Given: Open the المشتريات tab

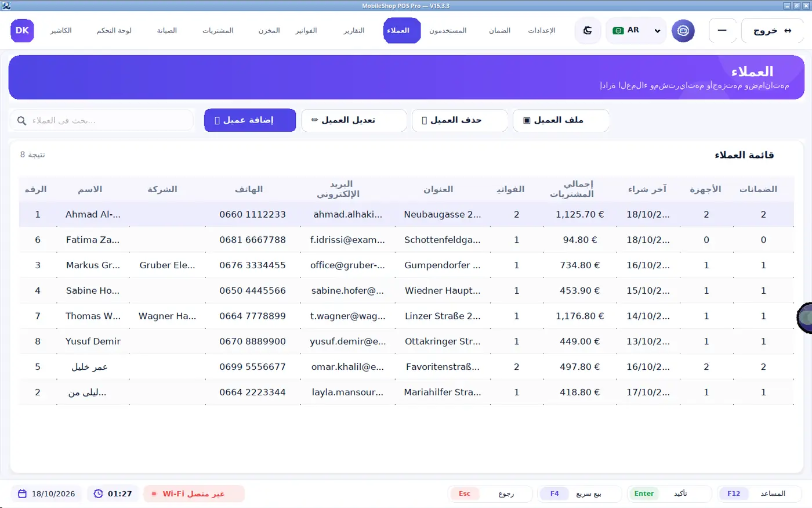Looking at the screenshot, I should tap(218, 31).
